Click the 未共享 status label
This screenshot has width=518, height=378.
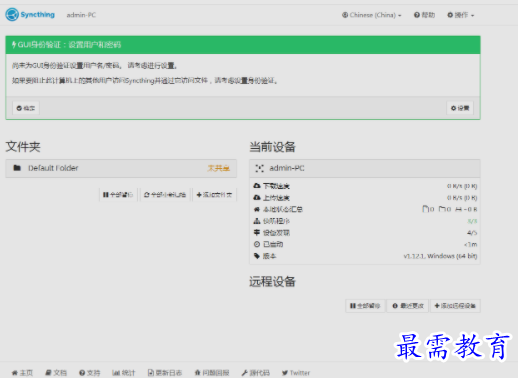(x=219, y=168)
